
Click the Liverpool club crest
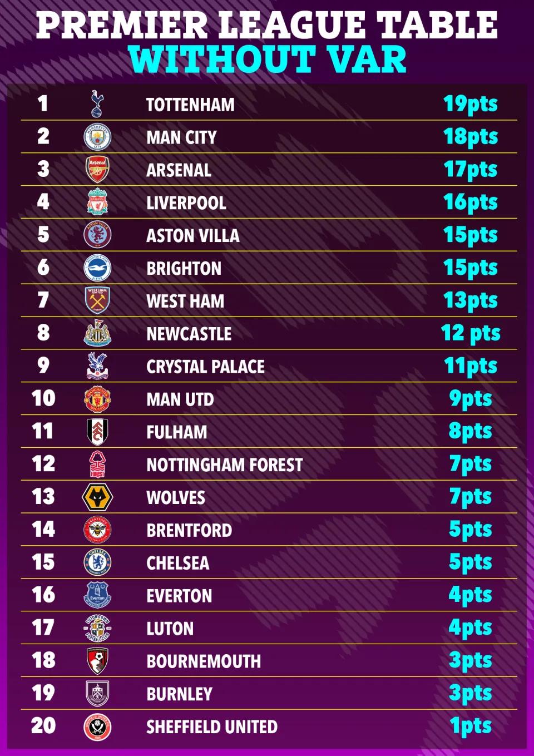97,202
